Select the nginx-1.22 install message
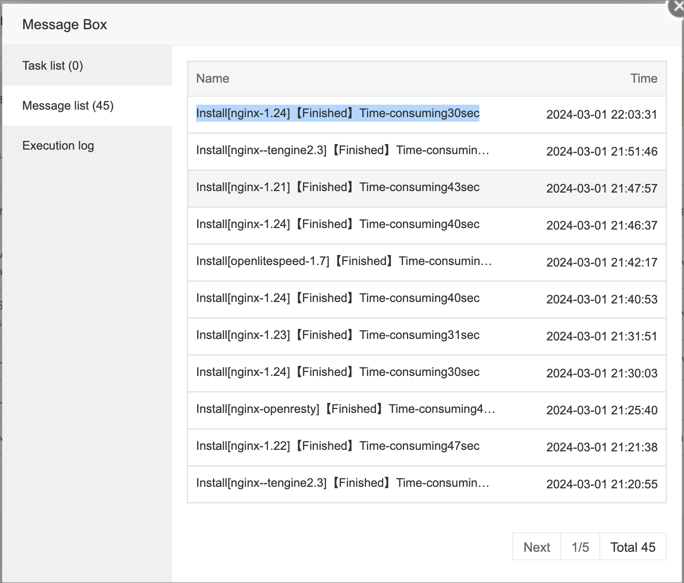Screen dimensions: 684x583 tap(338, 447)
